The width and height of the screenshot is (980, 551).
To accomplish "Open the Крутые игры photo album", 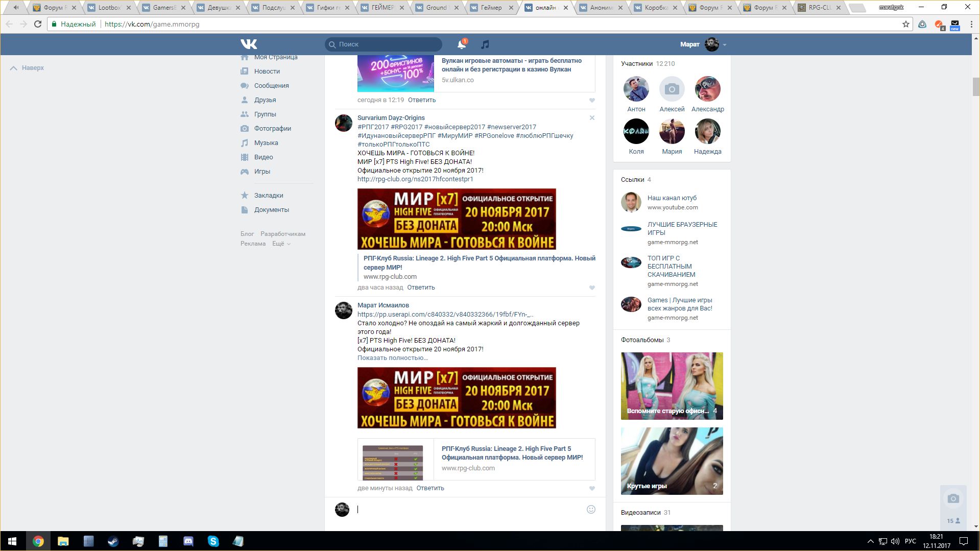I will point(672,461).
